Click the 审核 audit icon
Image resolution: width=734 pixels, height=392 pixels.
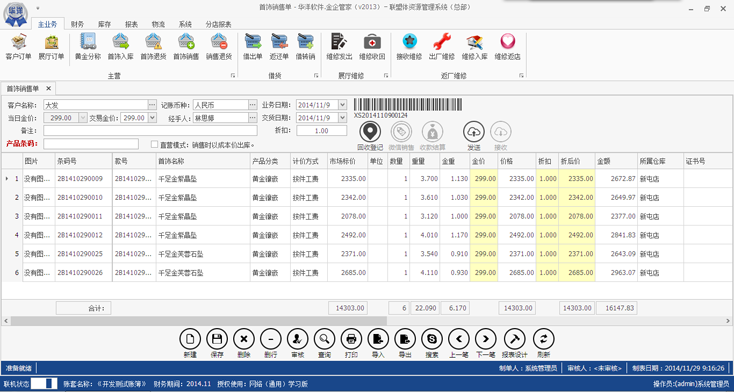pyautogui.click(x=297, y=339)
